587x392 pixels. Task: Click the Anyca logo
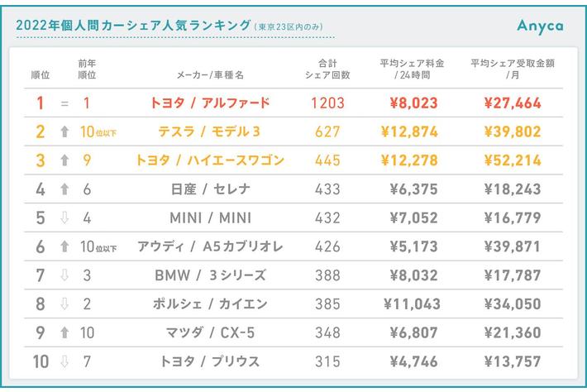pyautogui.click(x=540, y=25)
